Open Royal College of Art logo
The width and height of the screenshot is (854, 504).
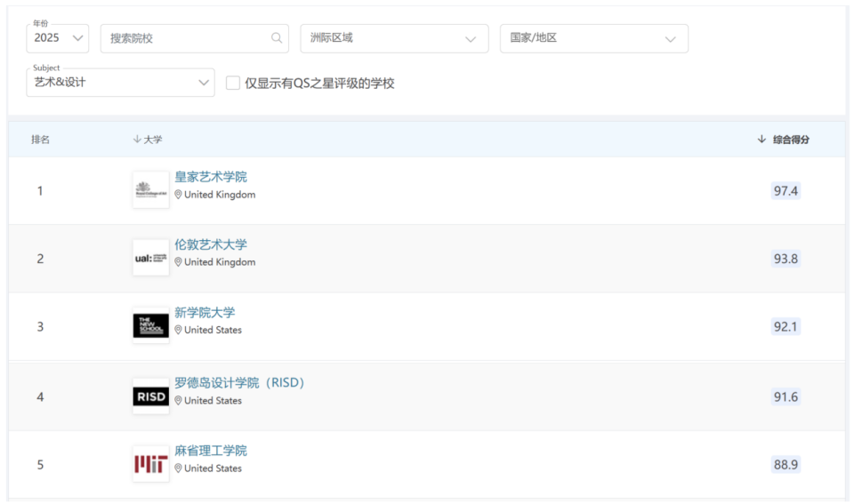pyautogui.click(x=151, y=190)
